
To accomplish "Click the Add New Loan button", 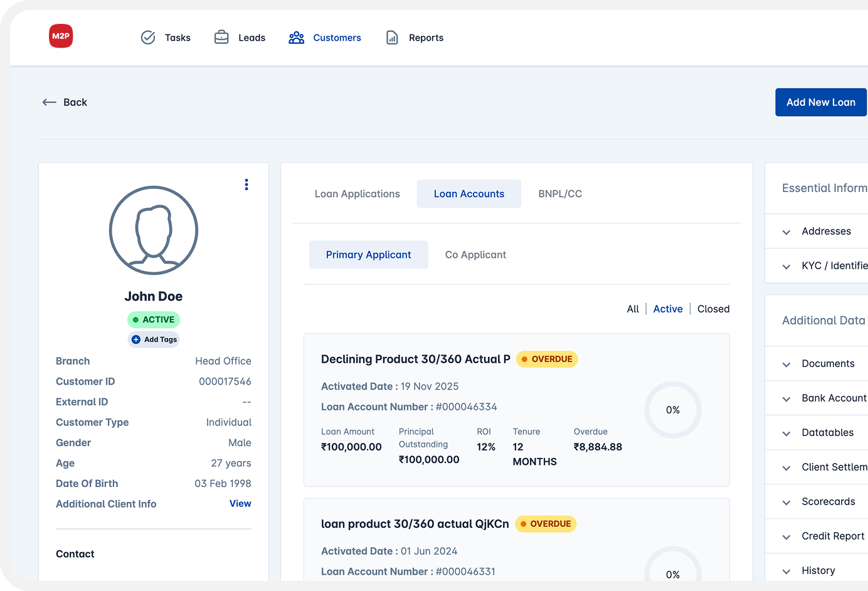I will click(x=821, y=102).
